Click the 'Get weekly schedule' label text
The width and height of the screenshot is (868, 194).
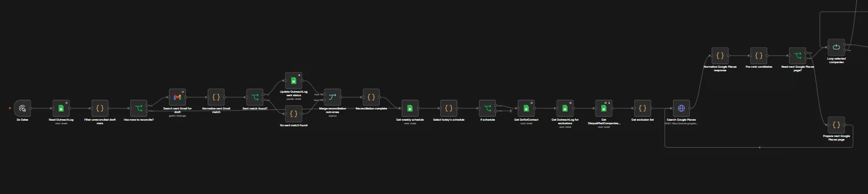(410, 120)
